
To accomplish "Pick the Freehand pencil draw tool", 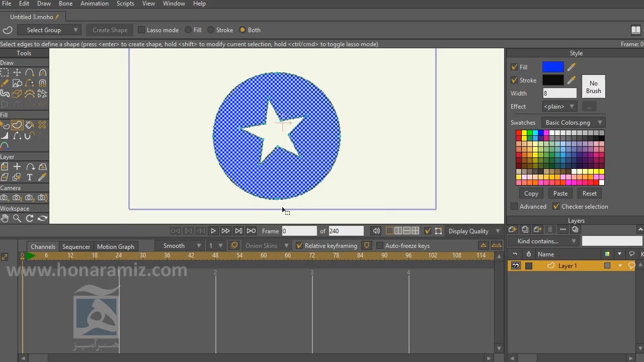I will click(5, 83).
